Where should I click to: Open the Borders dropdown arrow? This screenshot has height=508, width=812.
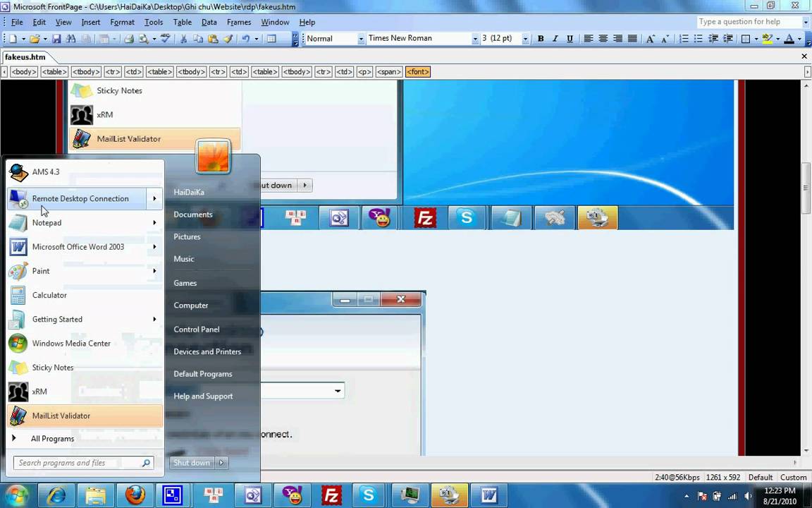[x=756, y=40]
